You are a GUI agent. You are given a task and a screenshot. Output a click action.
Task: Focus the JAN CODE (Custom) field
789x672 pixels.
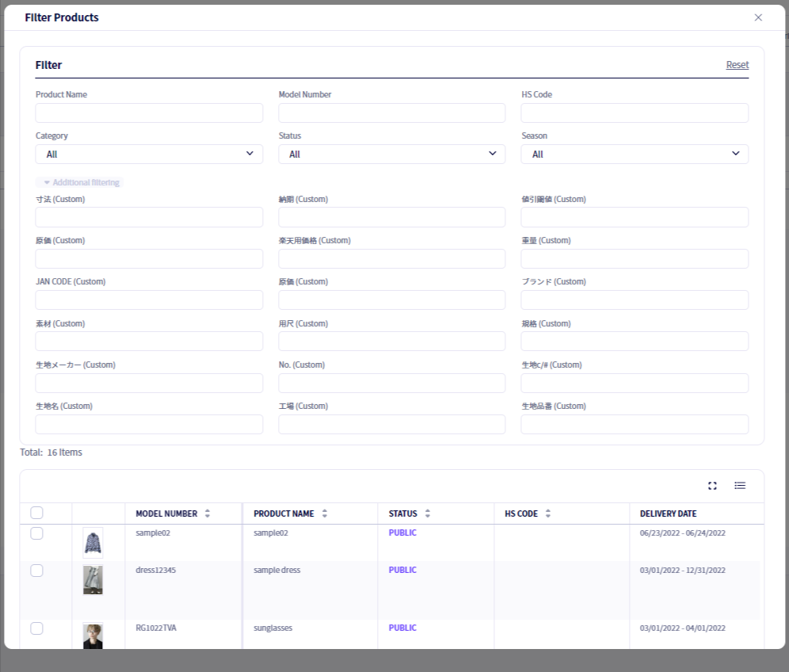149,300
